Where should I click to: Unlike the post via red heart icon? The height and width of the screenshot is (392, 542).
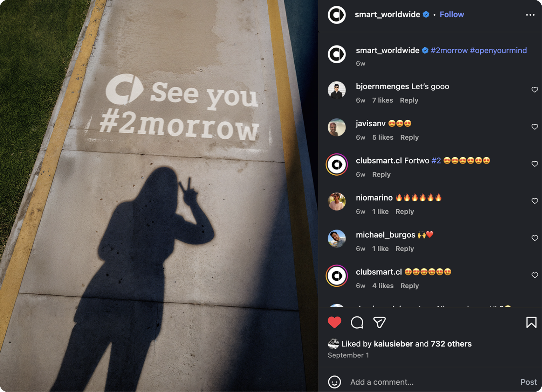[x=334, y=322]
